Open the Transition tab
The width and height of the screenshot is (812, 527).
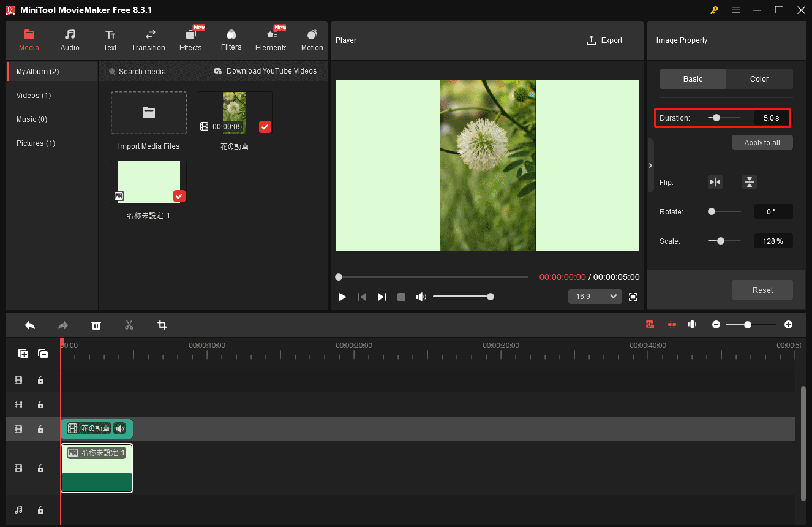click(148, 40)
